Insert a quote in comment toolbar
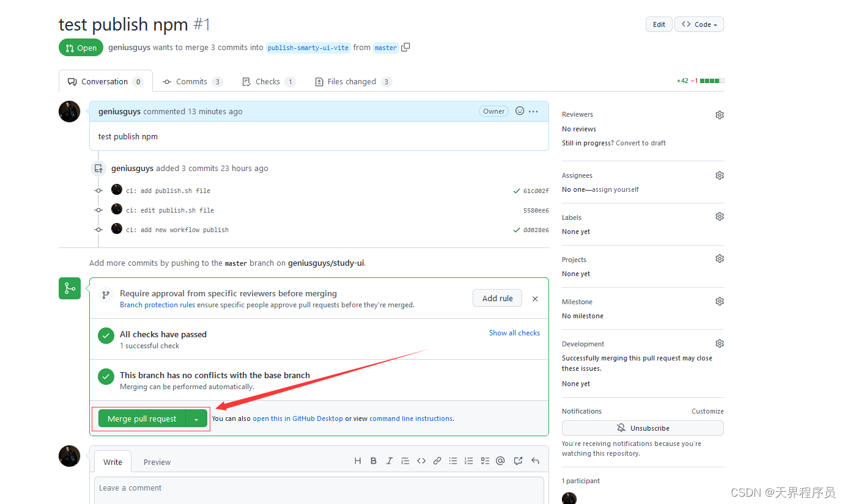845x504 pixels. (x=405, y=461)
